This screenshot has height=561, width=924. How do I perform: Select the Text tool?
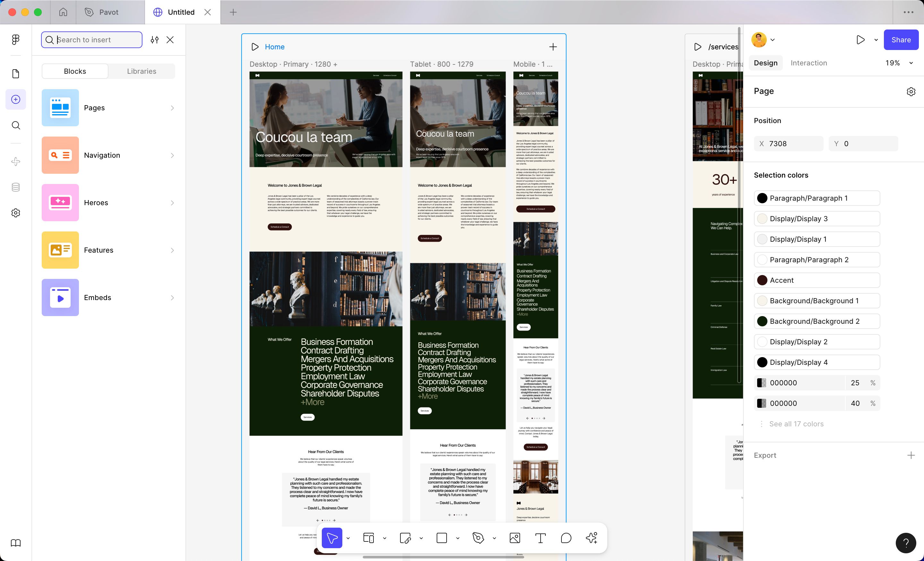(540, 538)
